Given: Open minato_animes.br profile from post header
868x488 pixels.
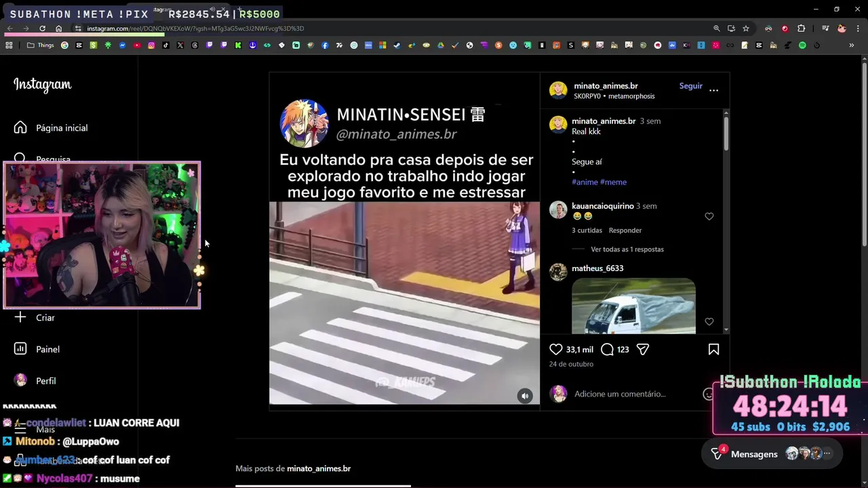Looking at the screenshot, I should point(606,86).
